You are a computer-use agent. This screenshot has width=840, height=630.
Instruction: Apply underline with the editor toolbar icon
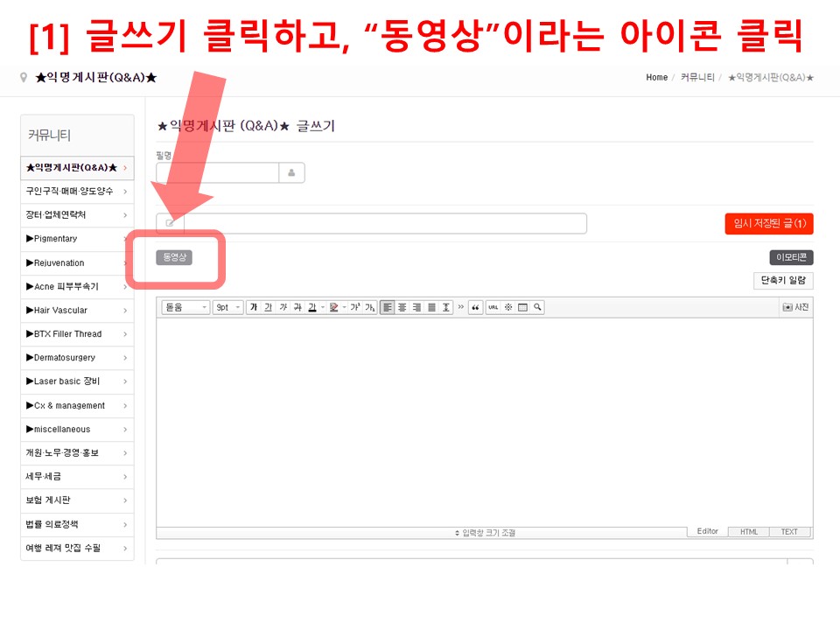pos(269,307)
